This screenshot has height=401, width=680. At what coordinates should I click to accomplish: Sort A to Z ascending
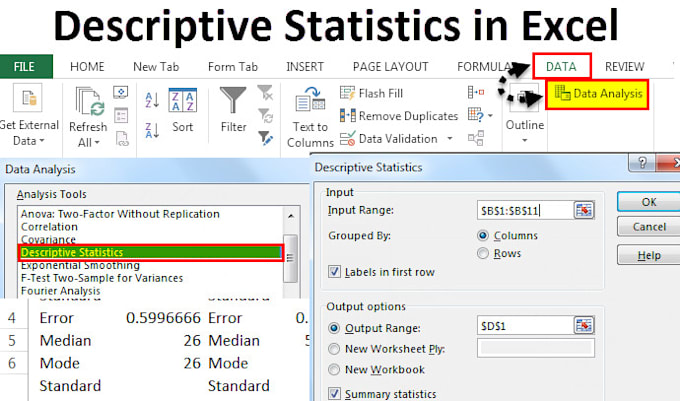click(152, 100)
